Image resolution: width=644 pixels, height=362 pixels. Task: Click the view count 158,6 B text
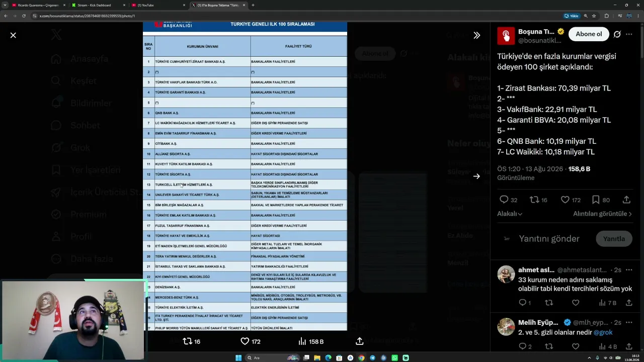tap(579, 169)
